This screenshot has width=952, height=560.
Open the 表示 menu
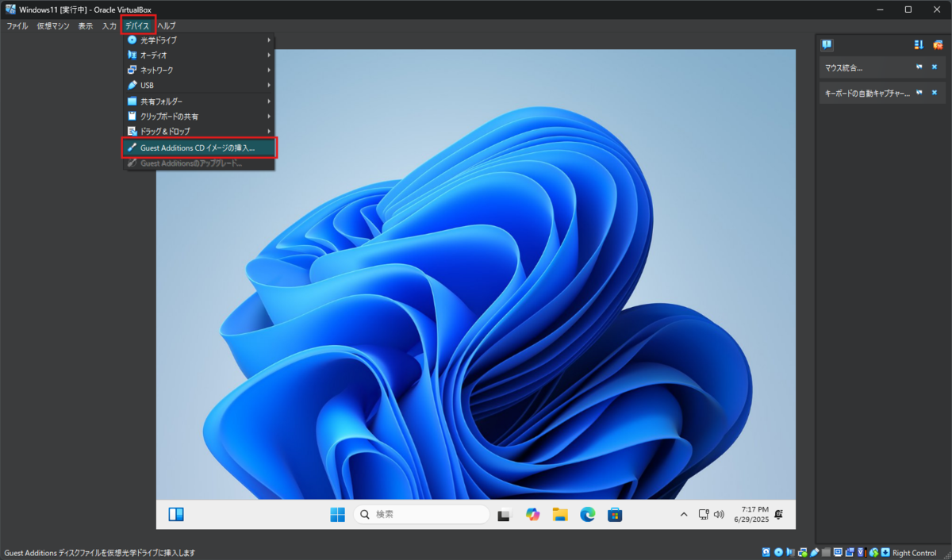pyautogui.click(x=86, y=26)
